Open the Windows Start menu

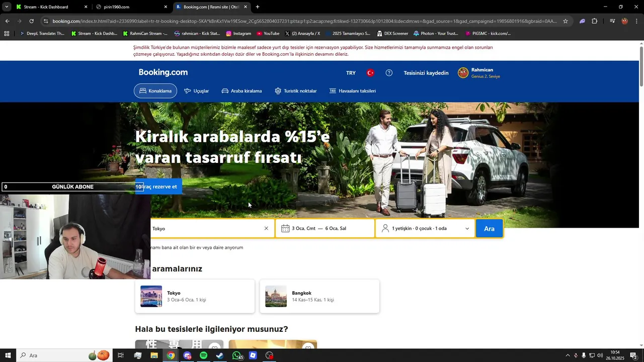pos(8,355)
